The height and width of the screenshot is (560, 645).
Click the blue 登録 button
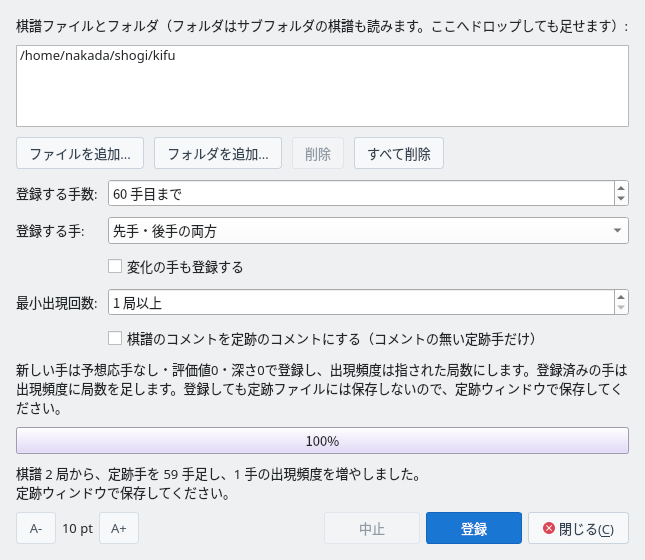[x=474, y=528]
